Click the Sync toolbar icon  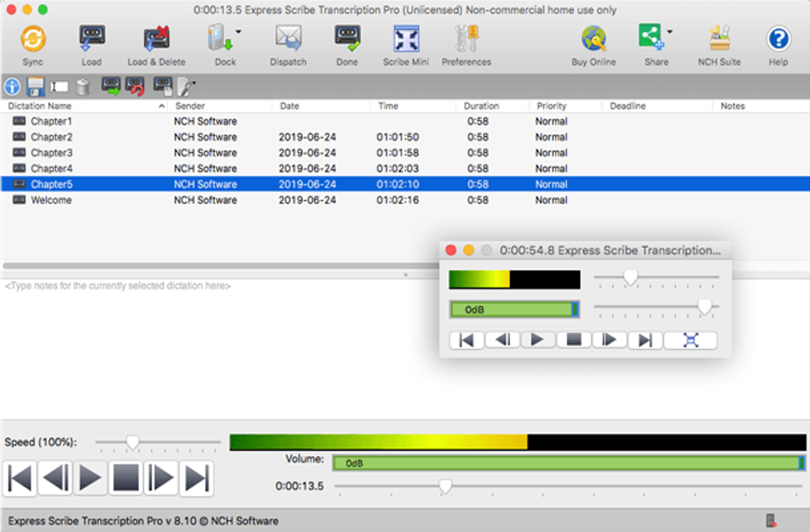tap(33, 39)
